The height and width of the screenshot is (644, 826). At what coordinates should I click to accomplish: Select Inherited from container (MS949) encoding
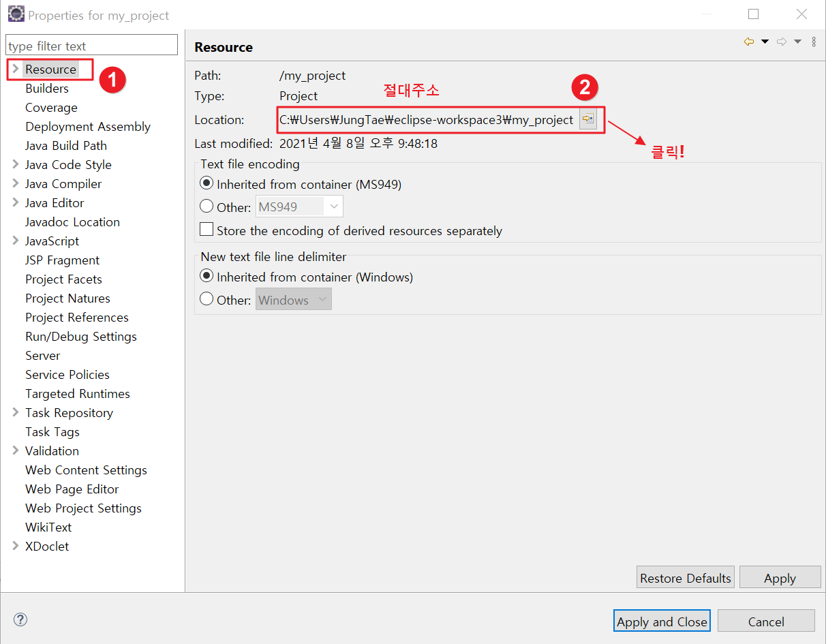pos(206,183)
